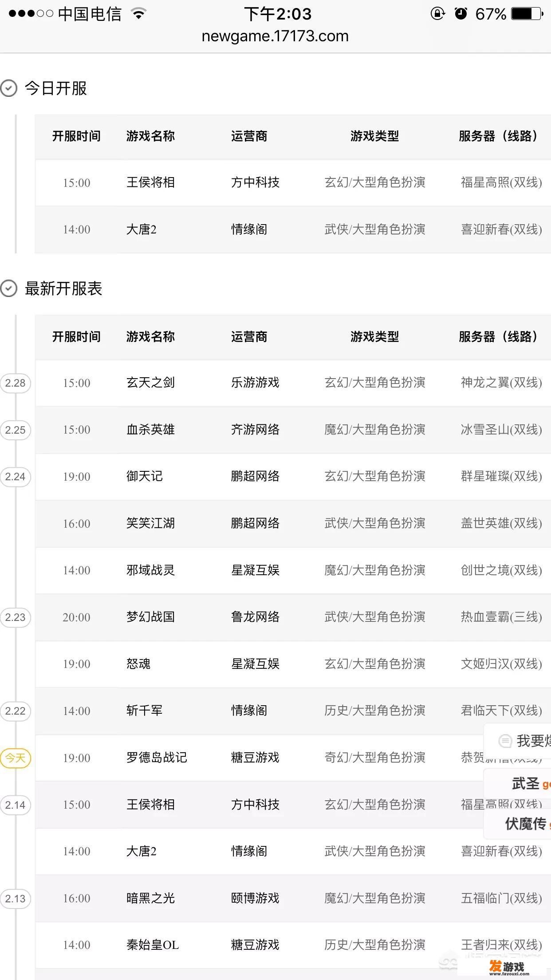The height and width of the screenshot is (980, 551).
Task: Open the 玄天之剑 game link
Action: [150, 383]
